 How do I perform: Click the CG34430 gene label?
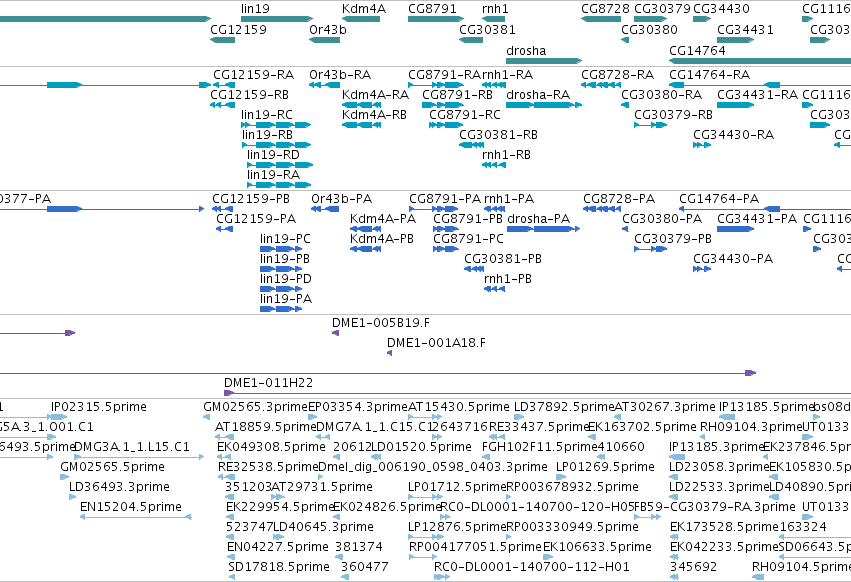pos(721,9)
